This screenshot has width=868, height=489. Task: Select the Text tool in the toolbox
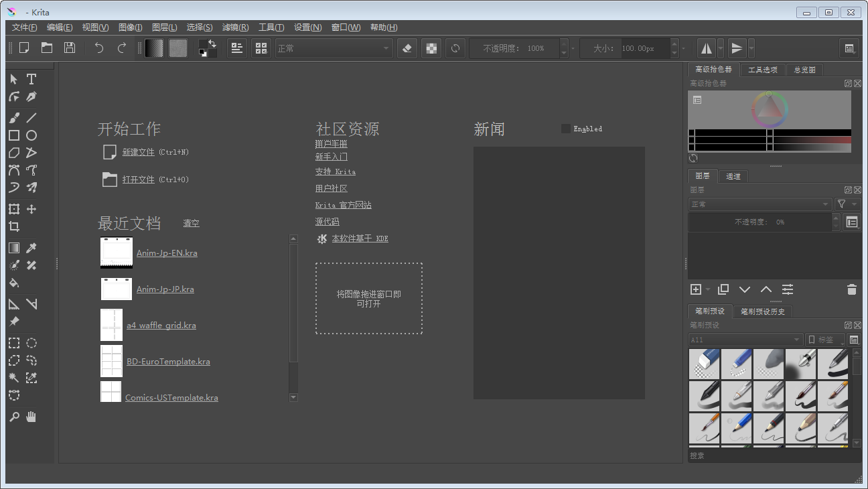[x=31, y=79]
